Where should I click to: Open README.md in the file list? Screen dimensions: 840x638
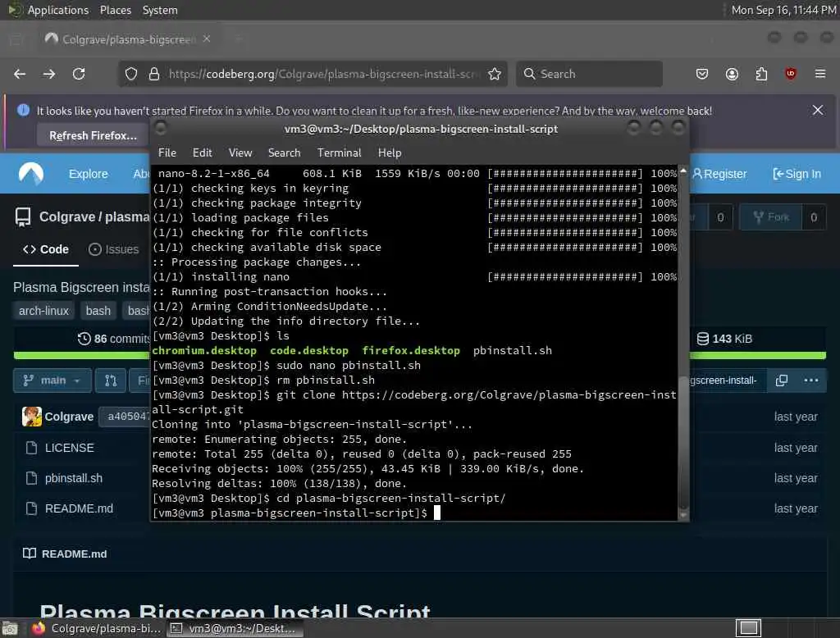point(79,508)
